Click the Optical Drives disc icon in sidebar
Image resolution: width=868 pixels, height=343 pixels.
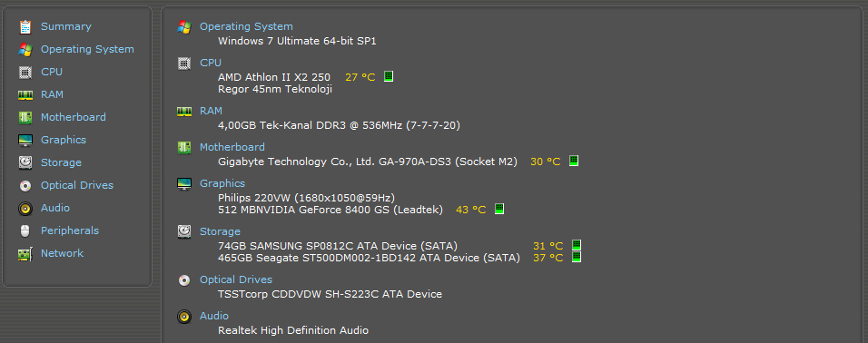25,185
